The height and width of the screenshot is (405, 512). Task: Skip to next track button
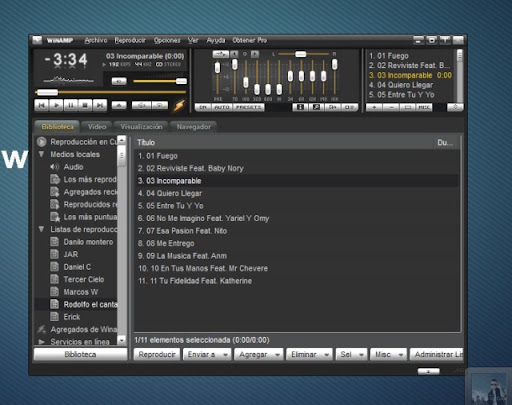(99, 105)
